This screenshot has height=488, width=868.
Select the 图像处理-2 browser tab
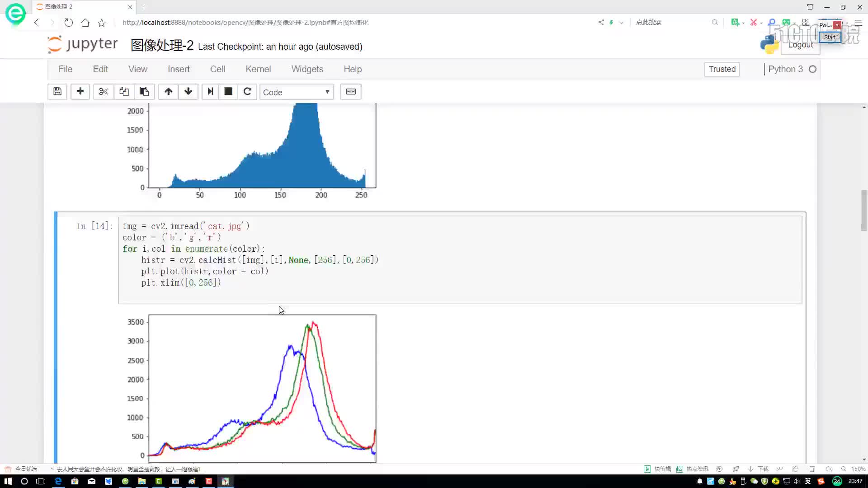[84, 7]
